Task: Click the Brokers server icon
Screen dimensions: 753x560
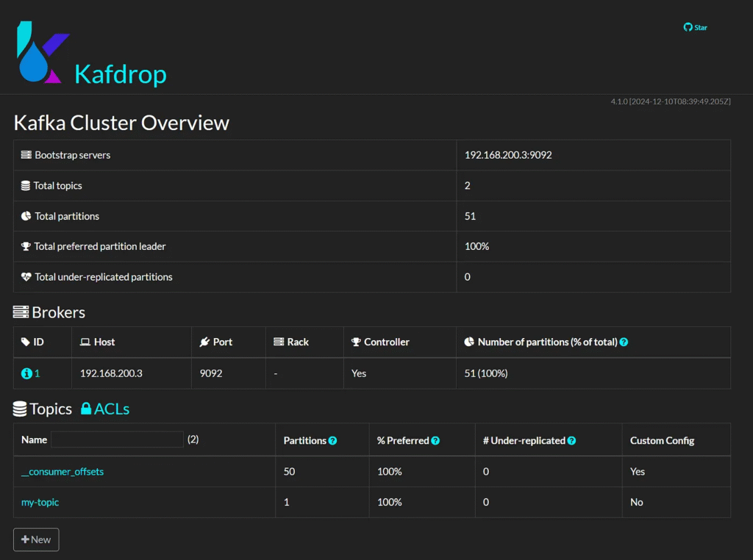Action: pos(21,312)
